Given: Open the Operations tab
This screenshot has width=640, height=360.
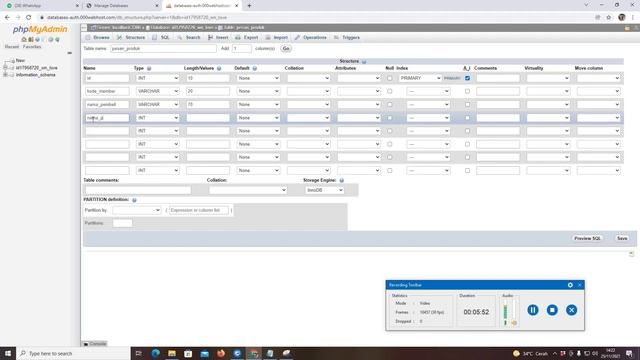Looking at the screenshot, I should pos(311,38).
